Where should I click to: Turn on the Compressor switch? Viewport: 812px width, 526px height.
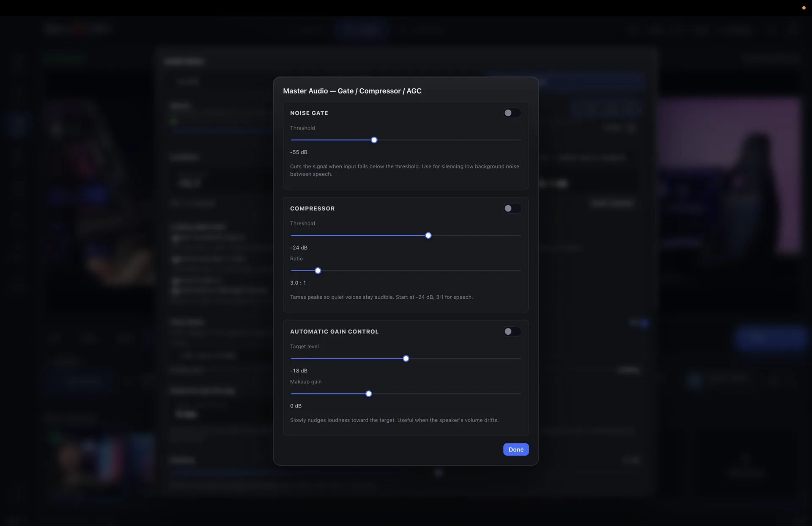pyautogui.click(x=512, y=209)
